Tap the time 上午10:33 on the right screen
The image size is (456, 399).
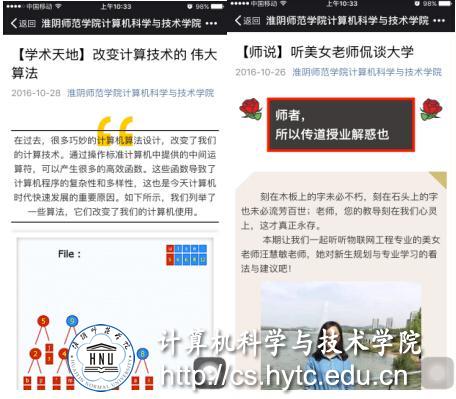[342, 4]
